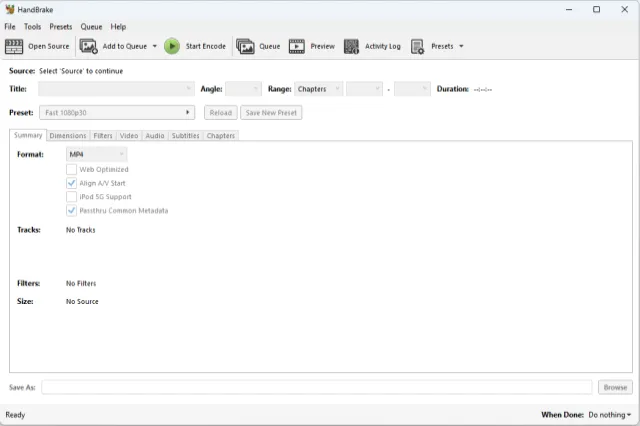Open the Activity Log icon

(x=351, y=46)
